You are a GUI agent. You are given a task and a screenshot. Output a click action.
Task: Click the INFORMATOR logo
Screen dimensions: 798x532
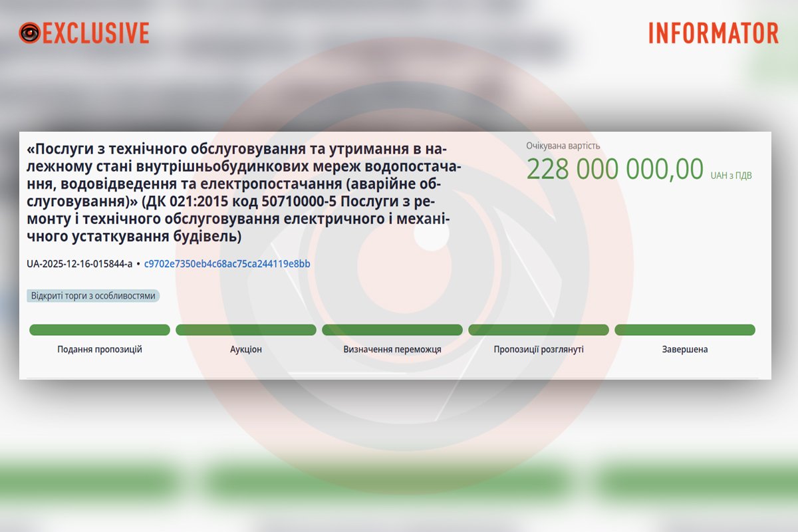pyautogui.click(x=713, y=33)
